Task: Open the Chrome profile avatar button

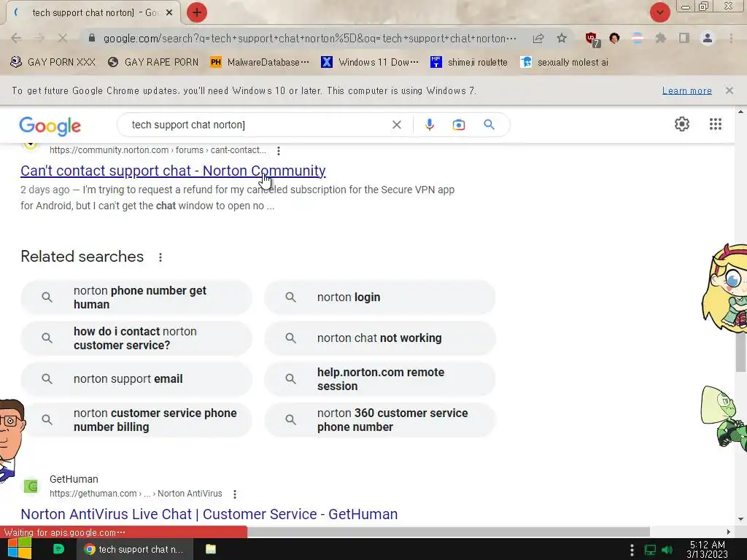Action: coord(708,38)
